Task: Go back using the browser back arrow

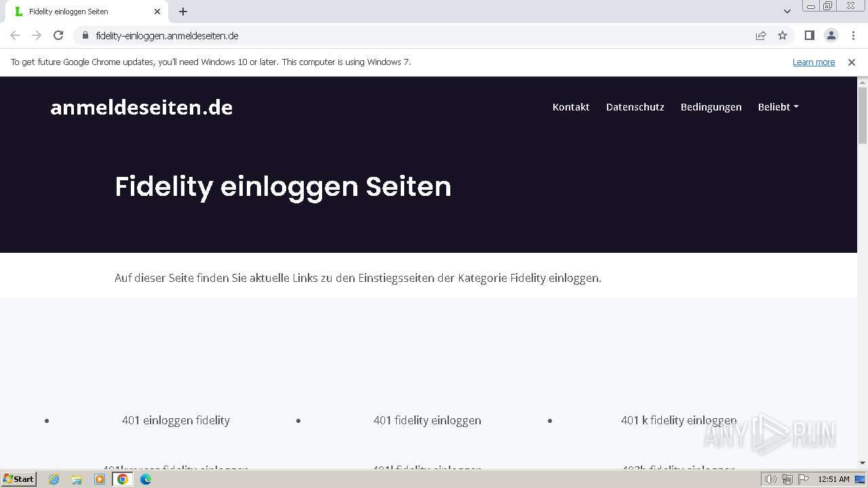Action: coord(15,35)
